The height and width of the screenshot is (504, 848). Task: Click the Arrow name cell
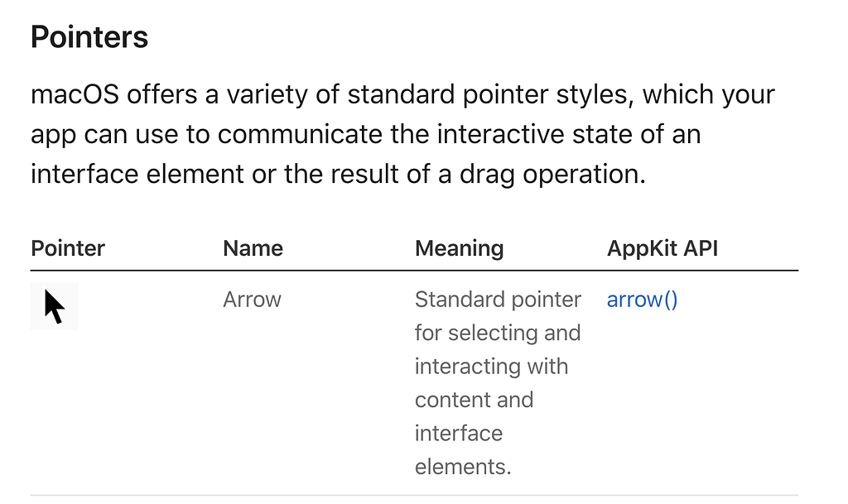point(252,300)
